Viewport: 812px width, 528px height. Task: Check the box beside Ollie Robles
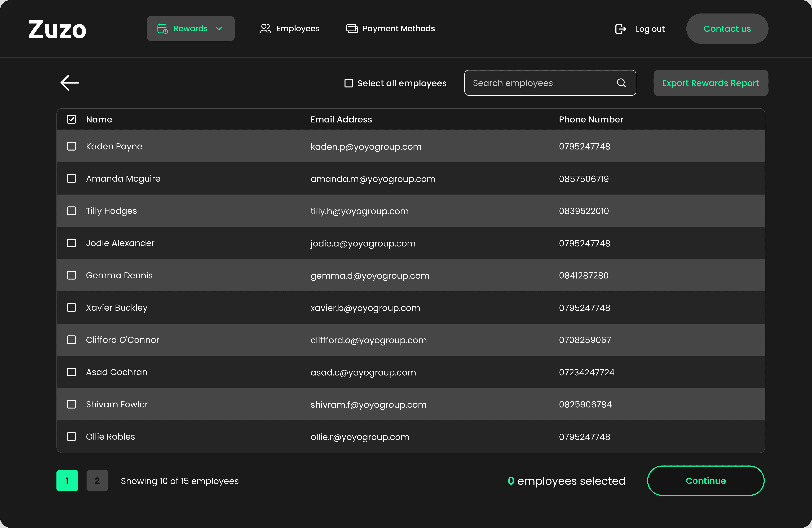click(71, 437)
